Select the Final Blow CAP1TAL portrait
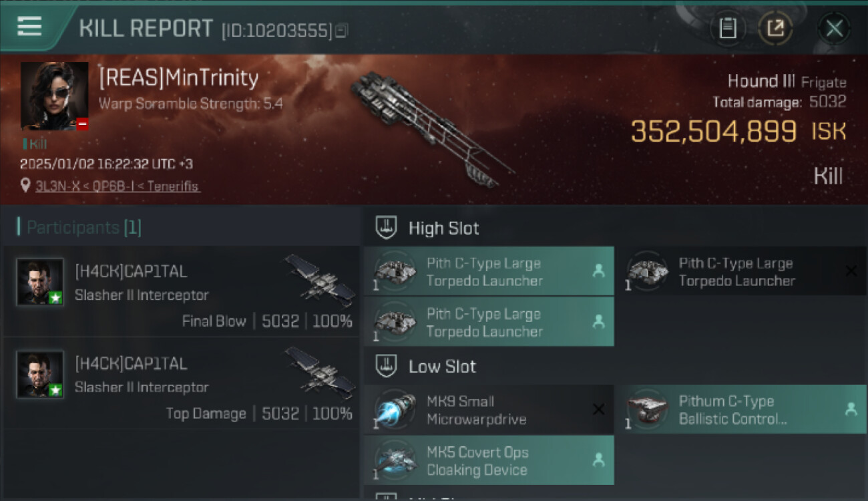Viewport: 868px width, 501px height. click(x=40, y=282)
